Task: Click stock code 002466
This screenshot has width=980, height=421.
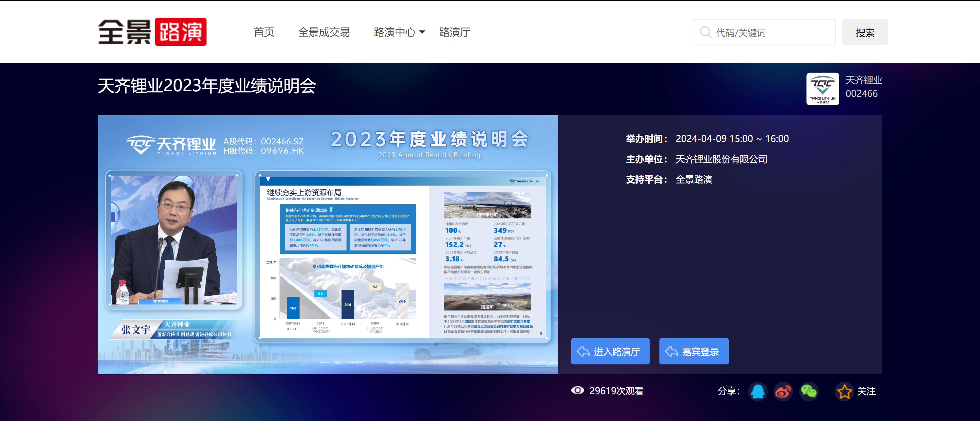Action: 861,94
